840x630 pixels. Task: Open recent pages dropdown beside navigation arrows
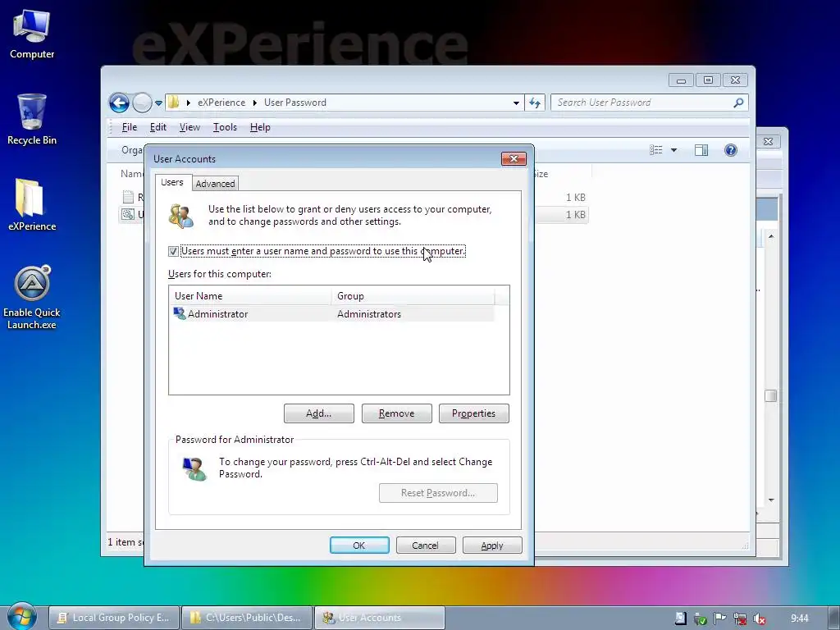pyautogui.click(x=158, y=103)
